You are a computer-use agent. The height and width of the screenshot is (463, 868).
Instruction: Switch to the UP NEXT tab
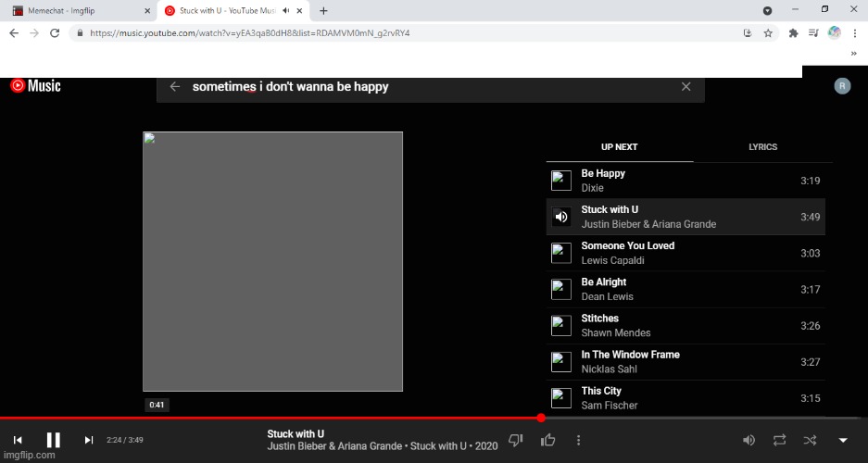point(620,147)
